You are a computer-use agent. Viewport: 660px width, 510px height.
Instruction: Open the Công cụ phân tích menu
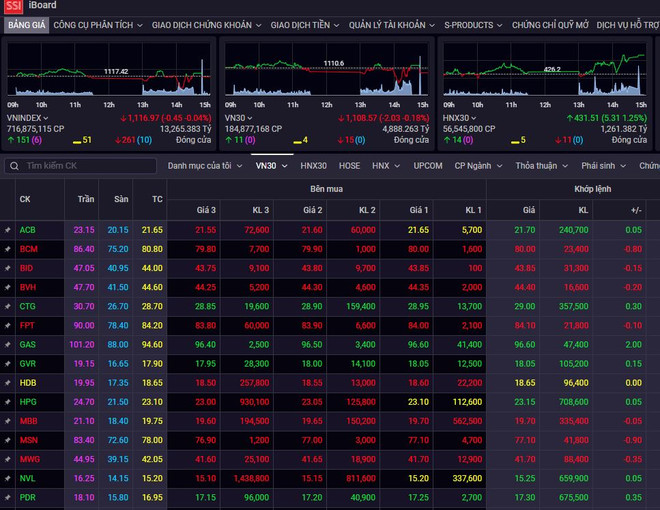pos(97,25)
